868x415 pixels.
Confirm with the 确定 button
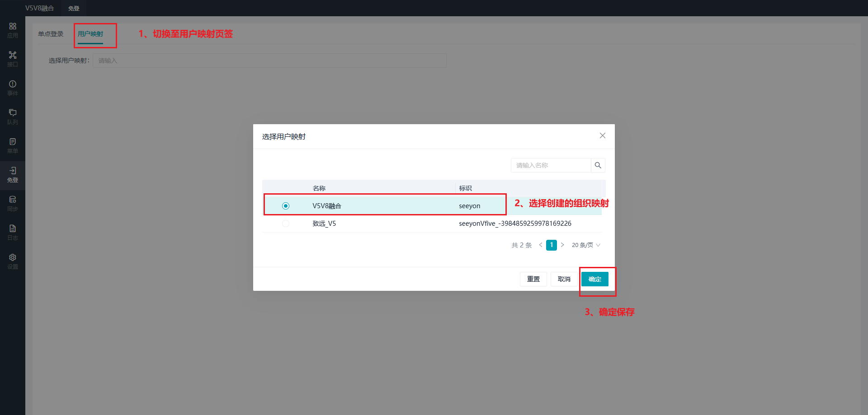[x=595, y=279]
